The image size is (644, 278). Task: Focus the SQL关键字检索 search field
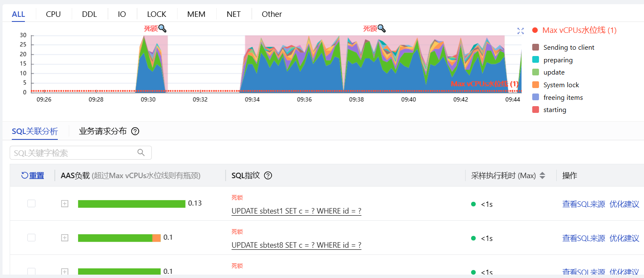81,153
